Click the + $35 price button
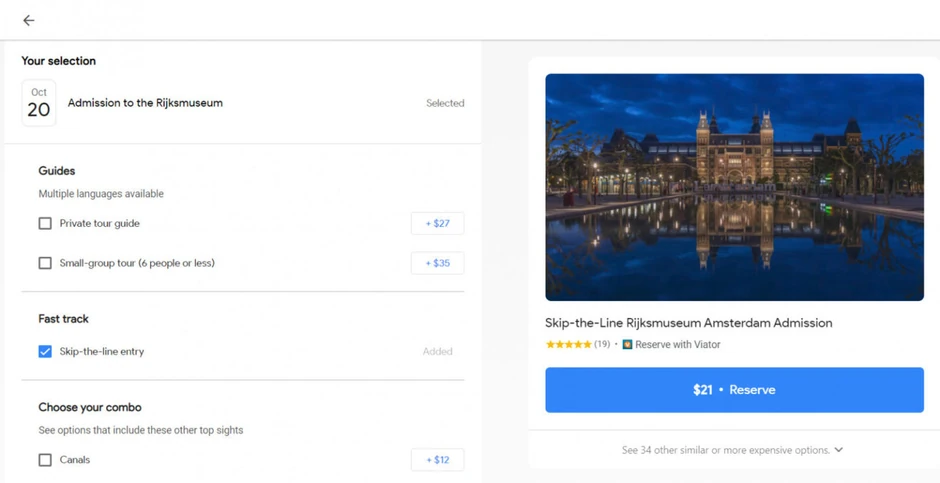 click(x=437, y=264)
